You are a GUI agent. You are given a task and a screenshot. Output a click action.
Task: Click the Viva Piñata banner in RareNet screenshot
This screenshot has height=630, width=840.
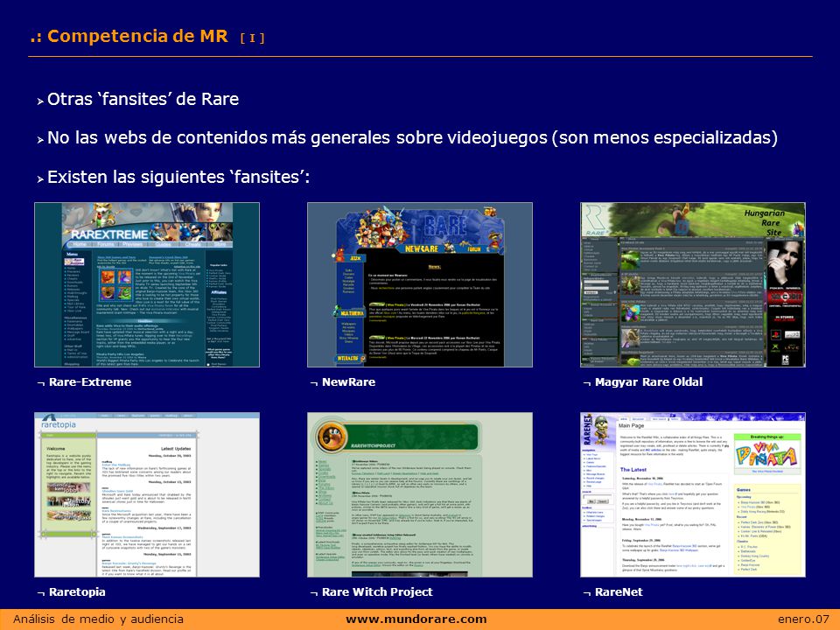766,456
